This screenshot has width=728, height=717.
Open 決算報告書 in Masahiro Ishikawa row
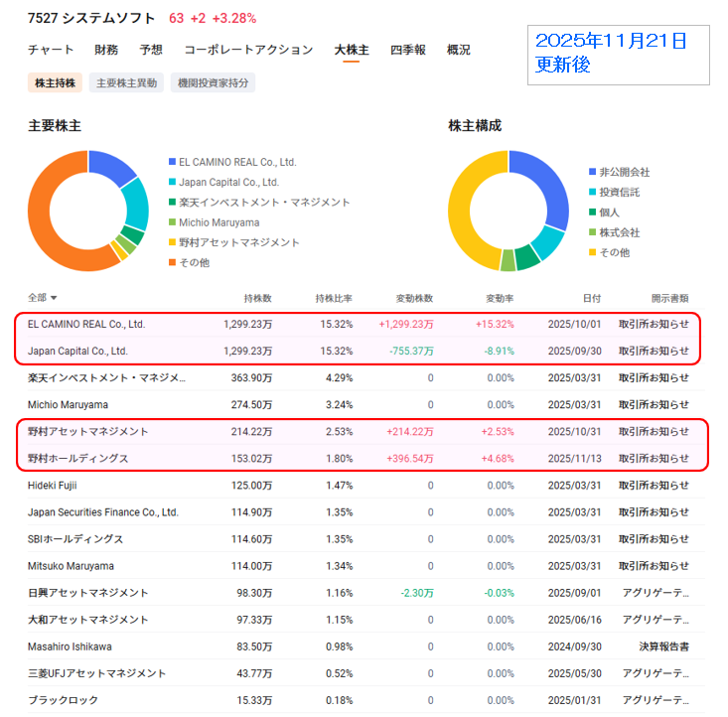[664, 646]
